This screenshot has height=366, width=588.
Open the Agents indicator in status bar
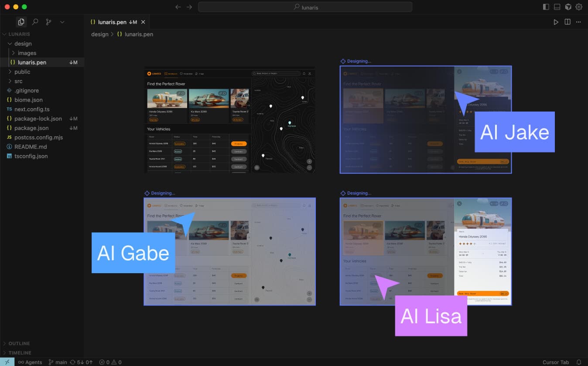pos(30,362)
